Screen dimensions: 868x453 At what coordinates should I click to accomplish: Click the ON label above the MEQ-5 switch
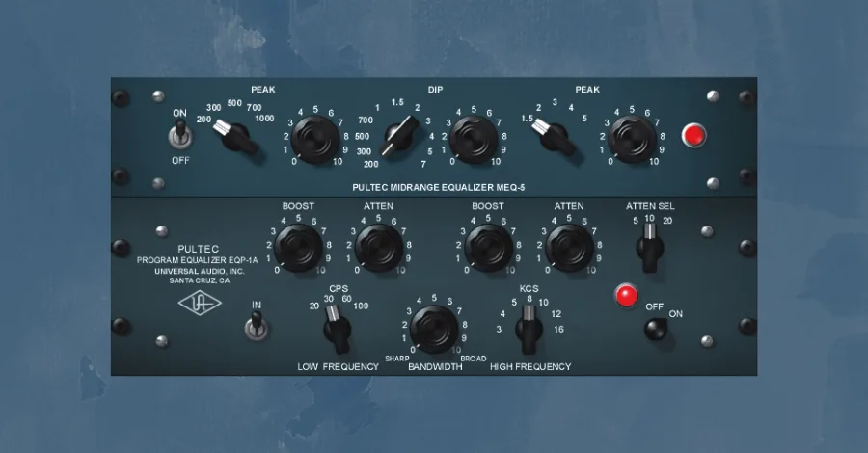click(x=179, y=113)
